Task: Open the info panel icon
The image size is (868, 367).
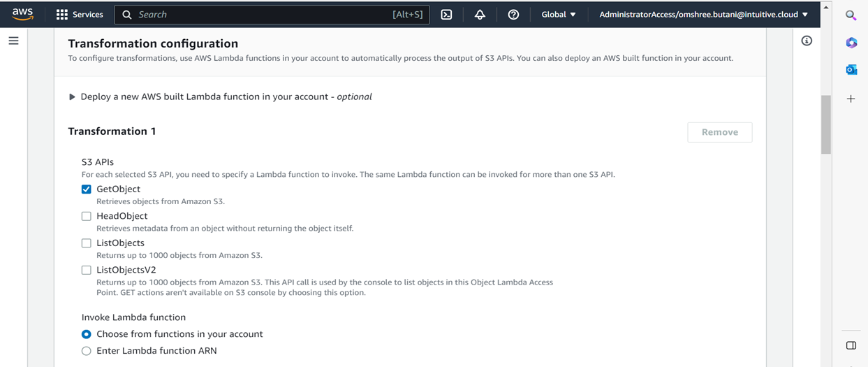Action: click(807, 41)
